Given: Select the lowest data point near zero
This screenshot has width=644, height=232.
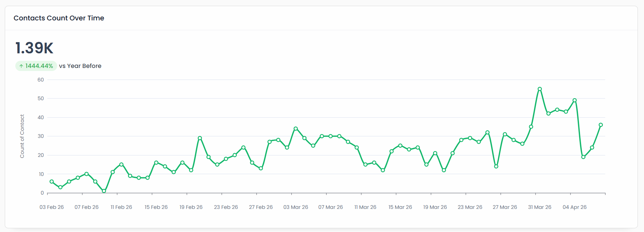Looking at the screenshot, I should 104,191.
